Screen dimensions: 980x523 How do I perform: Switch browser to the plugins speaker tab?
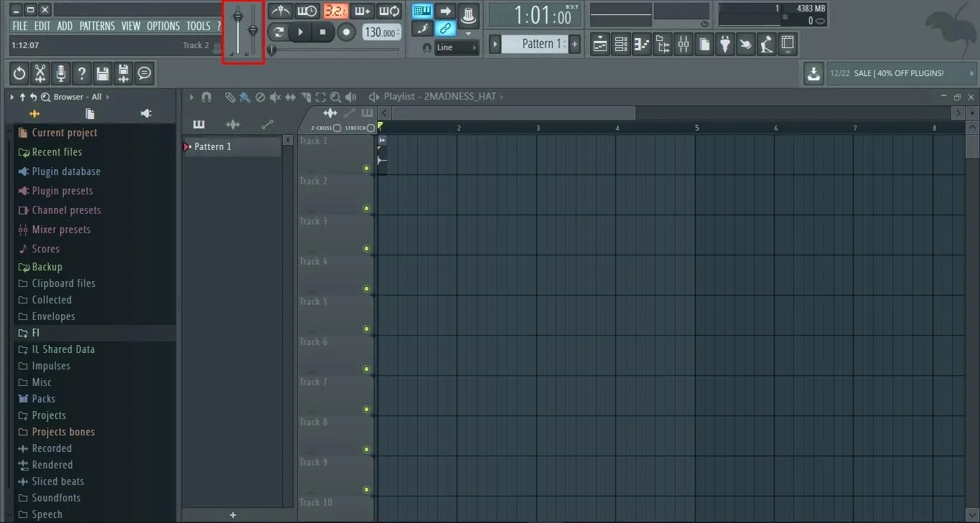146,113
